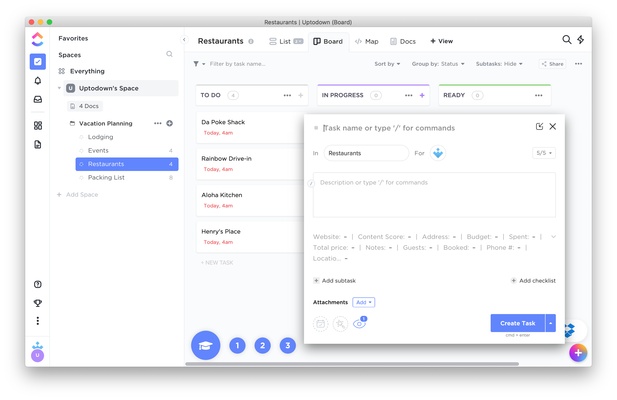
Task: Open the Dashboards grid icon
Action: [x=38, y=125]
